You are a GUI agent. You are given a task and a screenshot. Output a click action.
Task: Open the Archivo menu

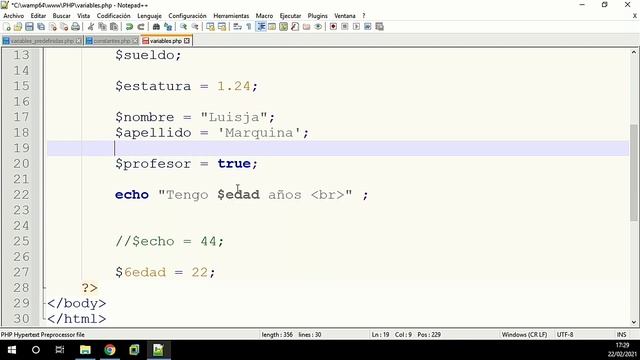click(x=14, y=16)
